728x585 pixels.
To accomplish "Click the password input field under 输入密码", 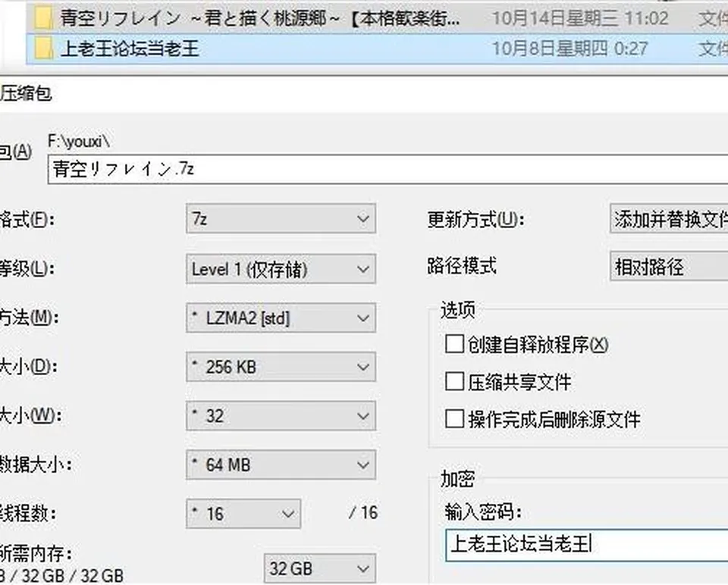I will tap(587, 545).
